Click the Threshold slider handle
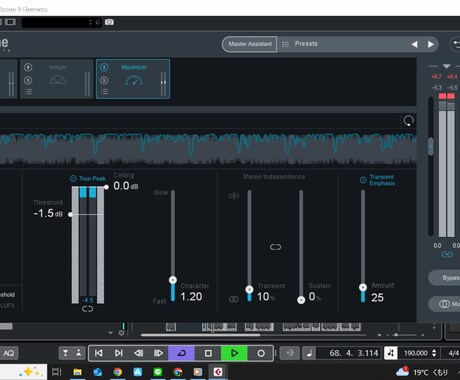Viewport: 460px width, 380px height. [x=70, y=214]
